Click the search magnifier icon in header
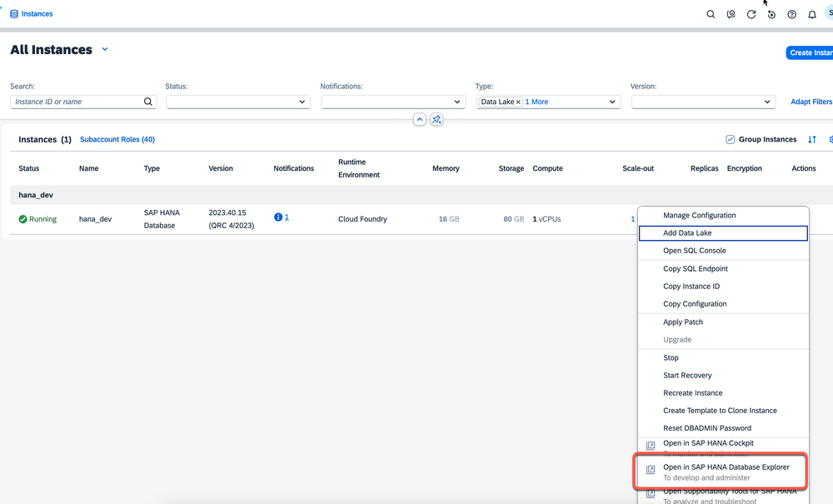 pos(711,14)
